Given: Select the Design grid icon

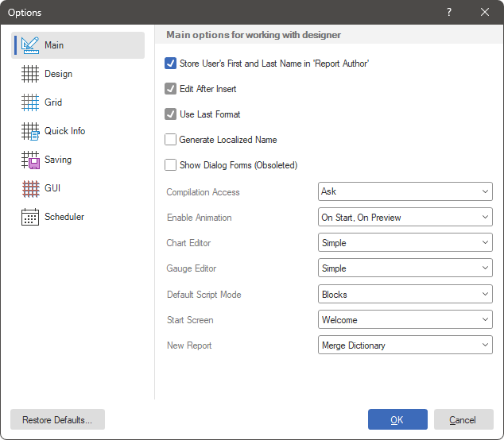Looking at the screenshot, I should pos(30,74).
